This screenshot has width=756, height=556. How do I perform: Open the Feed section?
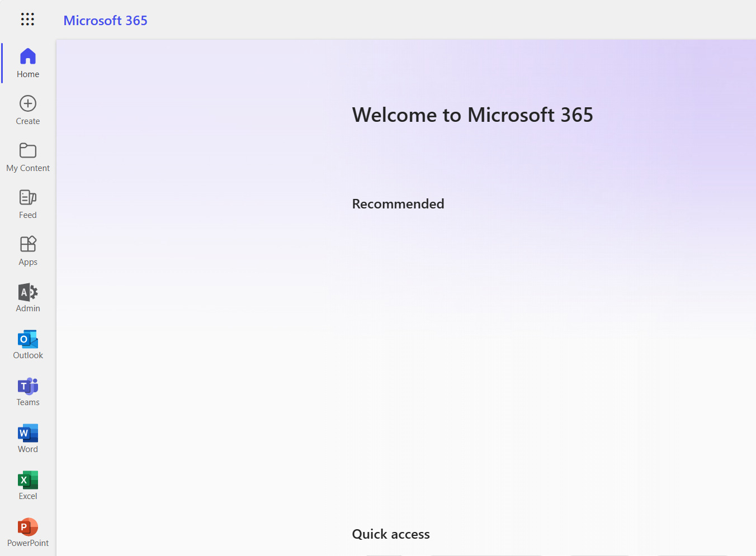(28, 204)
